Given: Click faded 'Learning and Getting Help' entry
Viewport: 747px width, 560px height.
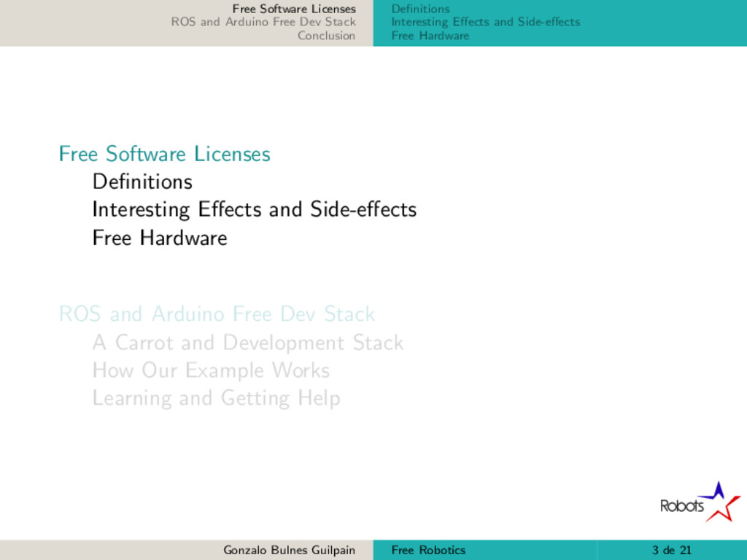Looking at the screenshot, I should click(x=216, y=398).
